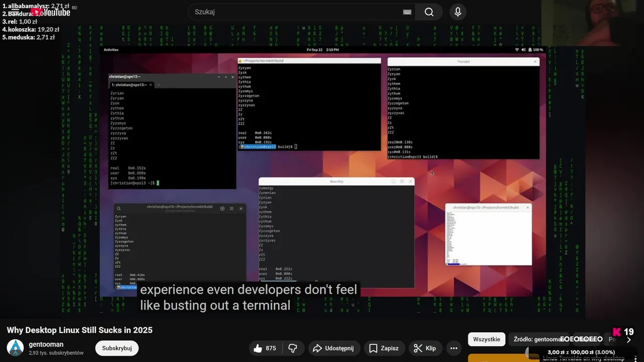
Task: Click the volume icon in GNOME top bar
Action: coord(523,50)
